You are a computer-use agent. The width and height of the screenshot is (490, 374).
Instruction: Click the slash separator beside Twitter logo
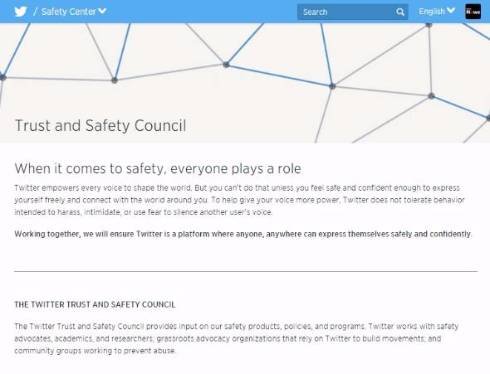(x=35, y=12)
